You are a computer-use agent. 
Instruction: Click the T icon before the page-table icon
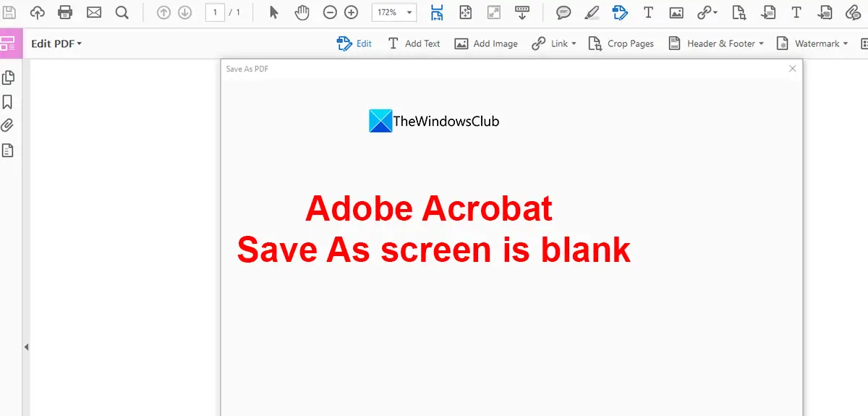coord(796,12)
